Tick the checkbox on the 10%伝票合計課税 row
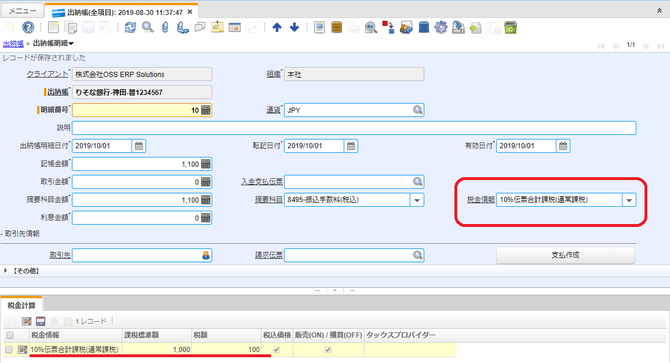The width and height of the screenshot is (670, 363). (9, 350)
